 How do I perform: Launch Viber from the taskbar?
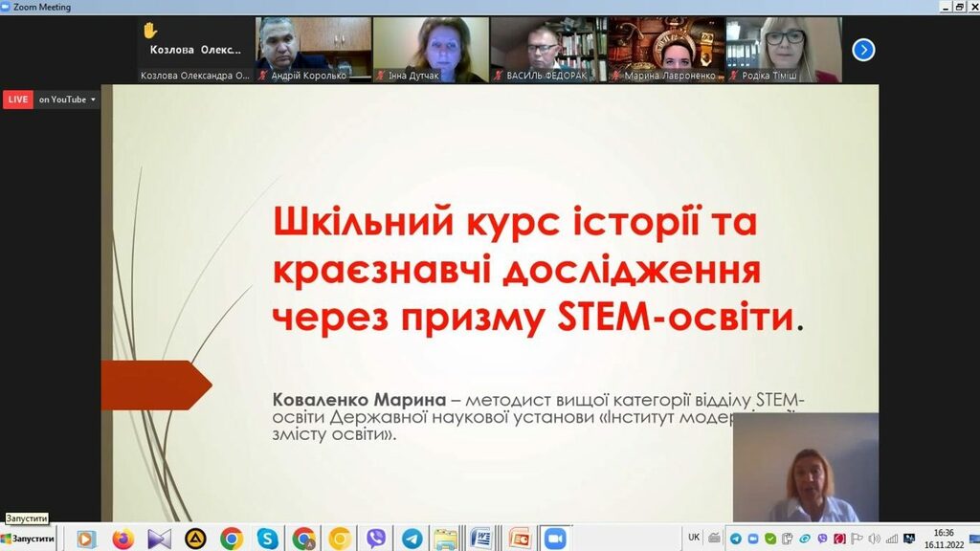click(376, 539)
